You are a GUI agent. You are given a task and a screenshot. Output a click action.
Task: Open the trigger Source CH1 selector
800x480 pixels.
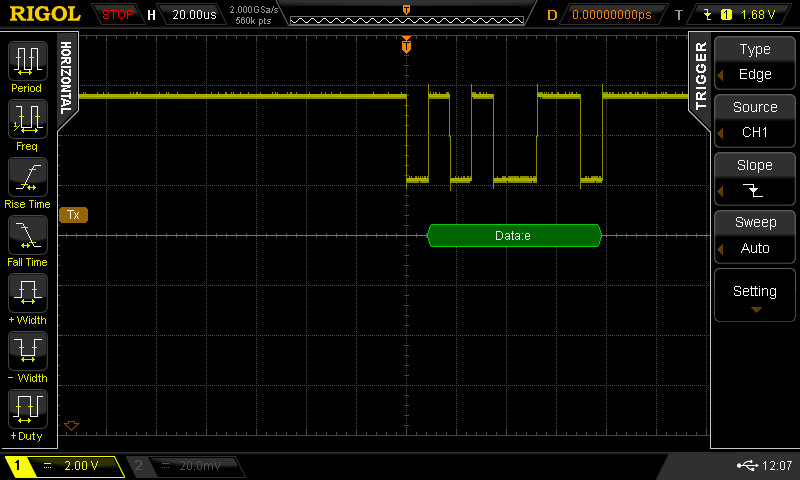tap(755, 120)
